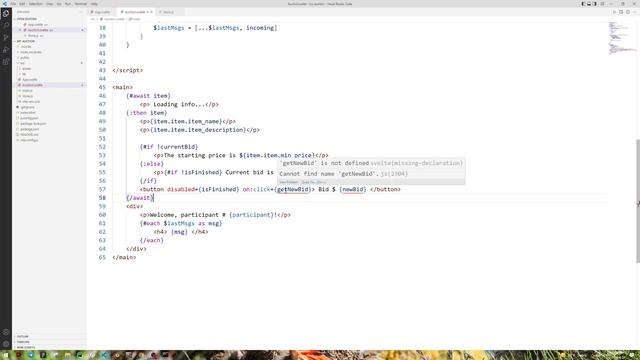
Task: Open the Search view in the activity bar
Action: coord(6,25)
